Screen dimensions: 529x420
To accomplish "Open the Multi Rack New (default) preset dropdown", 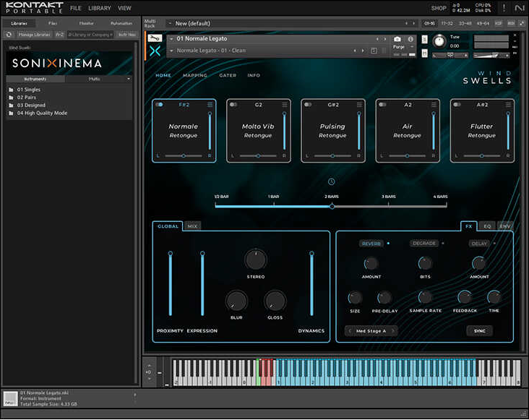I will (x=170, y=23).
